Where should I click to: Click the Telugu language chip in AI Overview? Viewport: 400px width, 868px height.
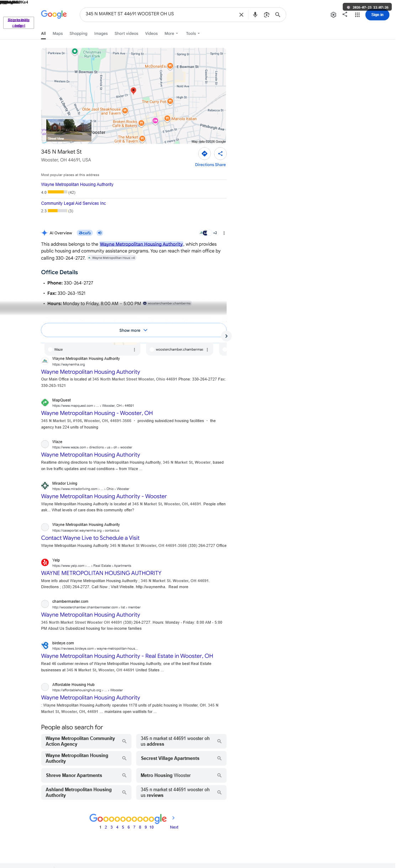pyautogui.click(x=85, y=233)
